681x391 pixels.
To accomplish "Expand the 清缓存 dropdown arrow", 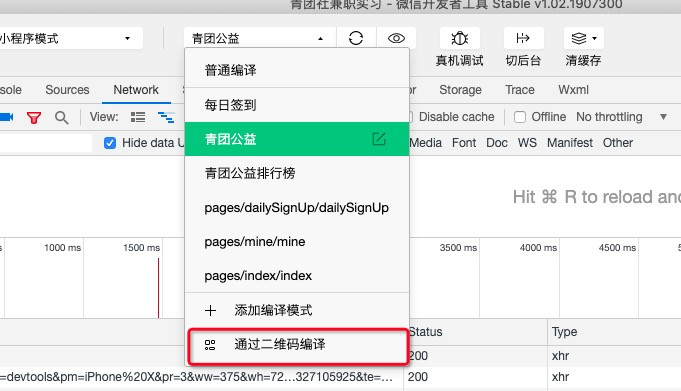I will click(x=595, y=38).
